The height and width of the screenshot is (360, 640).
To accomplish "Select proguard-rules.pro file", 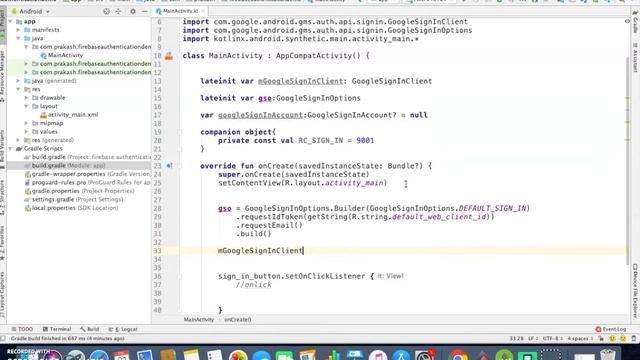I will (x=88, y=183).
